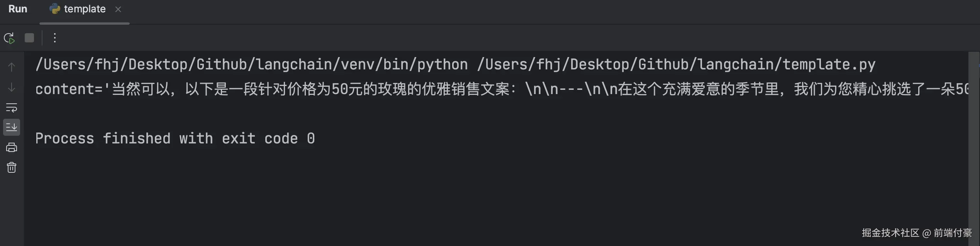
Task: Toggle soft-wrap for console output
Action: 12,108
